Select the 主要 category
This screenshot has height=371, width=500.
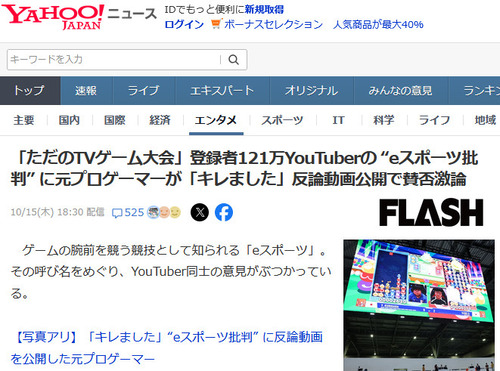coord(24,120)
